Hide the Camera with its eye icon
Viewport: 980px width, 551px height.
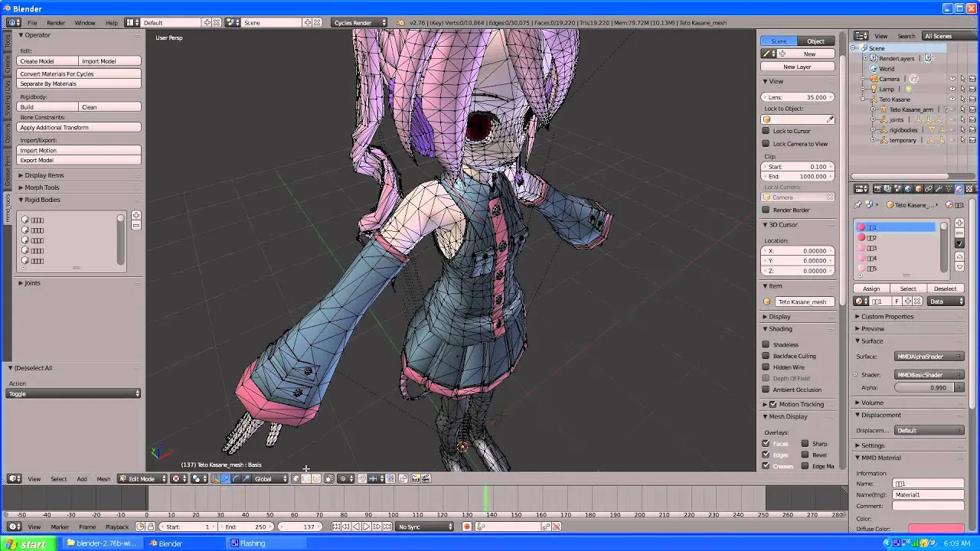coord(952,79)
